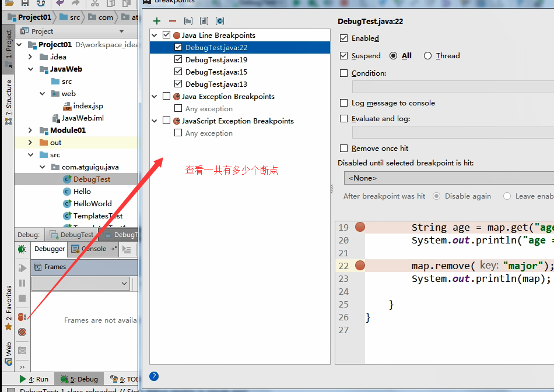Click the breakpoint dot on line 22
Image resolution: width=554 pixels, height=392 pixels.
tap(360, 266)
